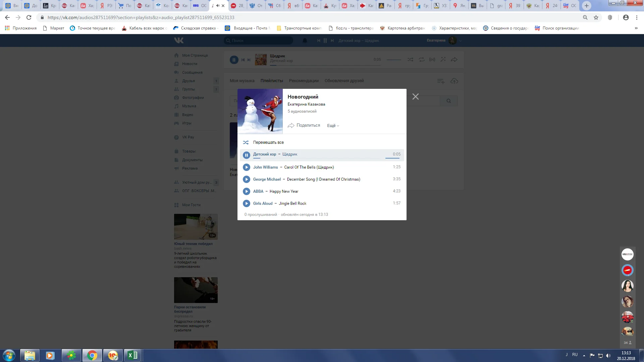Pause the playing Детский хор track
The height and width of the screenshot is (362, 644).
[x=247, y=155]
